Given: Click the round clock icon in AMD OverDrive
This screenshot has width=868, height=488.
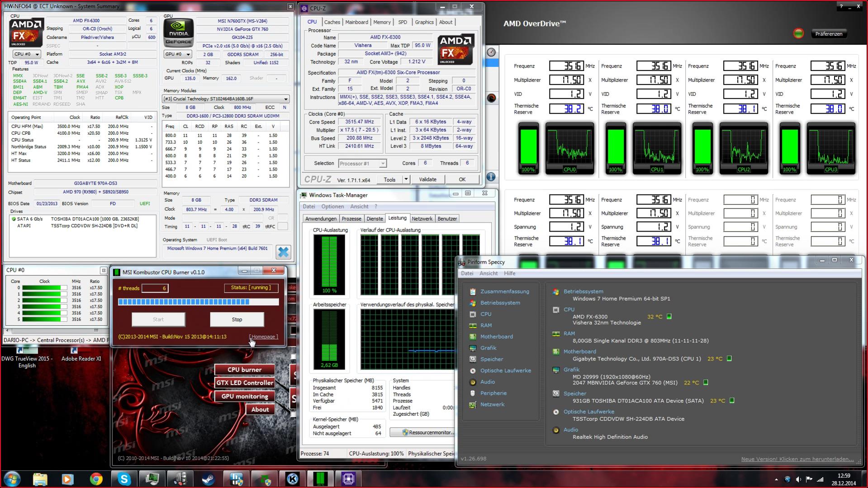Looking at the screenshot, I should [491, 52].
